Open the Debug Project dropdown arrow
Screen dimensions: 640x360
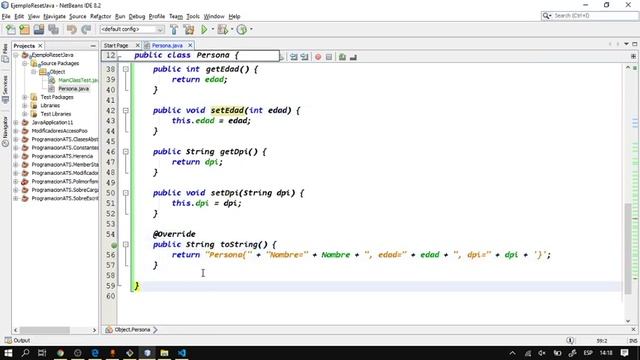click(x=232, y=29)
